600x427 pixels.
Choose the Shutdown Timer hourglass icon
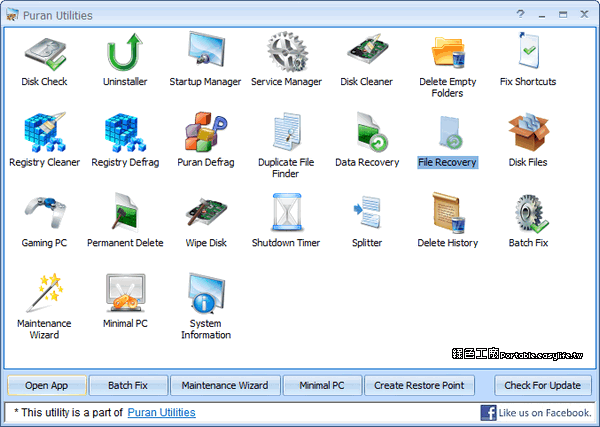(x=286, y=212)
